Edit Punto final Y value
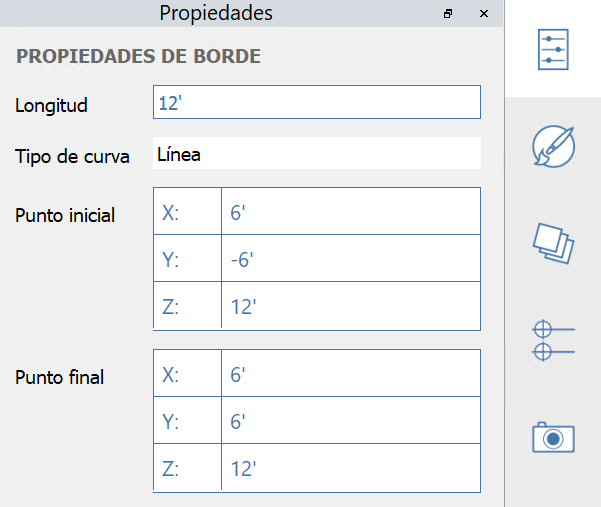The image size is (601, 507). tap(350, 421)
